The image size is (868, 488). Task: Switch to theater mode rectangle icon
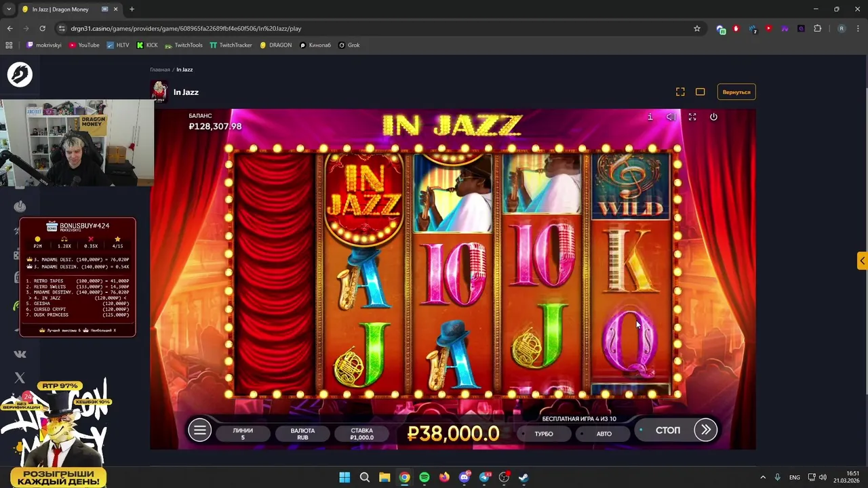[701, 92]
